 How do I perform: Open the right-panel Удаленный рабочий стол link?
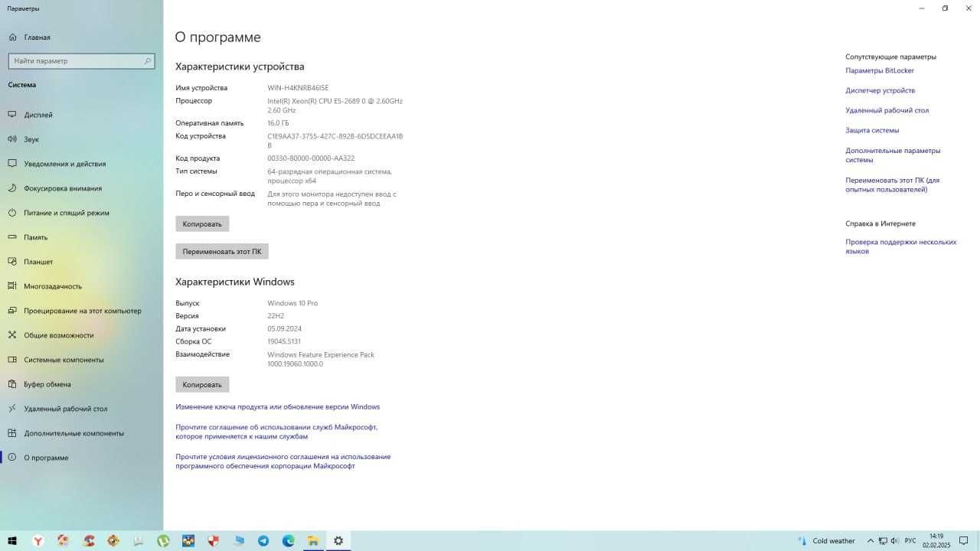(x=887, y=110)
